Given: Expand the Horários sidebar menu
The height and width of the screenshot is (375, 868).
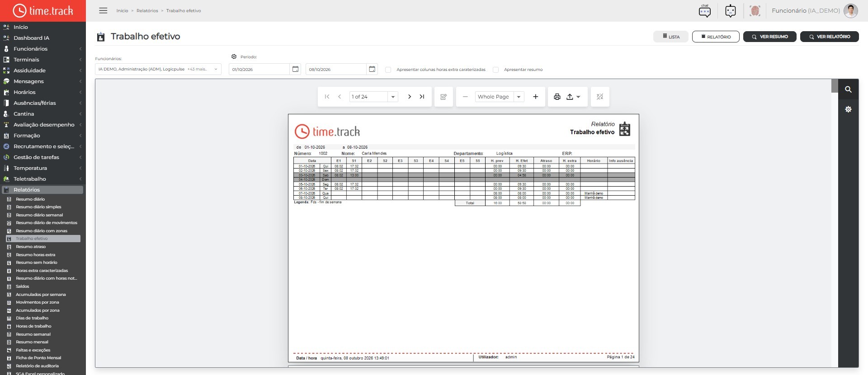Looking at the screenshot, I should [x=43, y=92].
